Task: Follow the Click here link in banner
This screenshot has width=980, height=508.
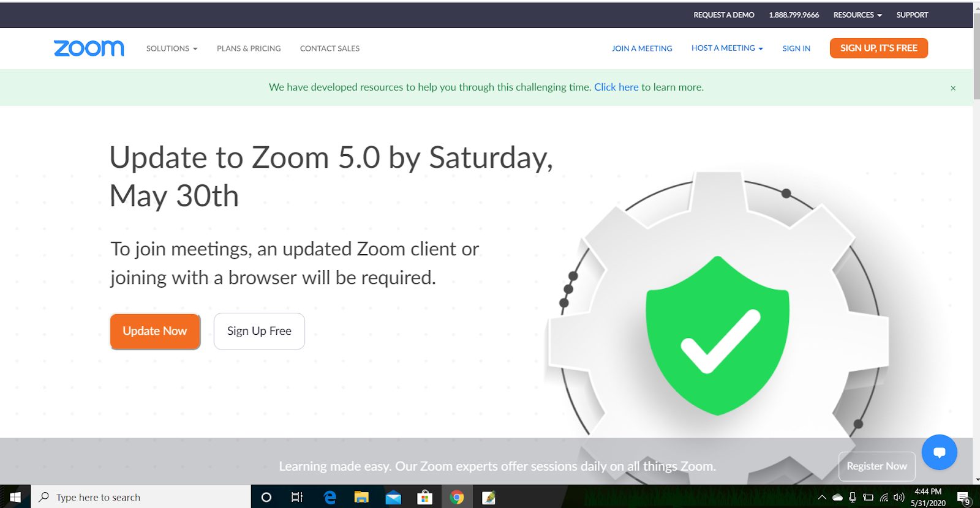Action: [x=616, y=87]
